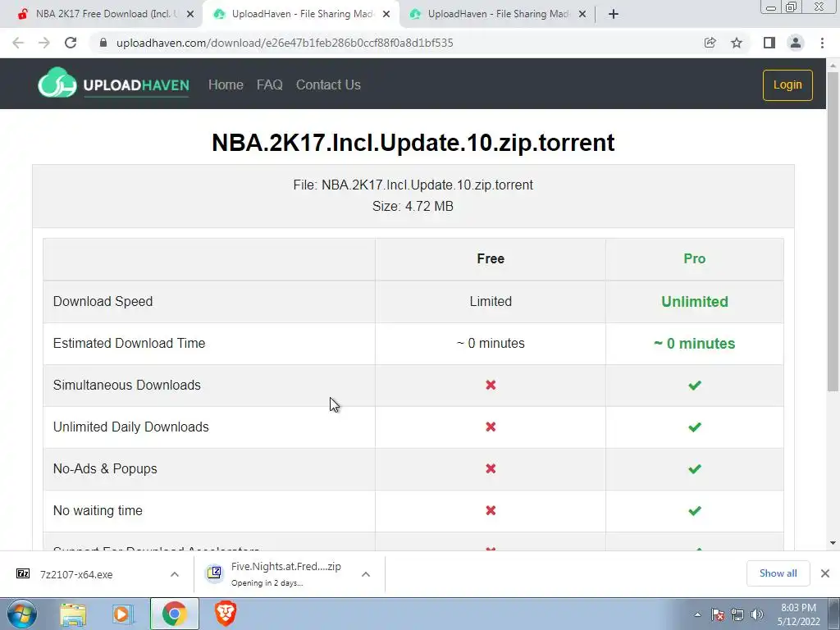Click the Download Speed row label
The height and width of the screenshot is (630, 840).
103,301
